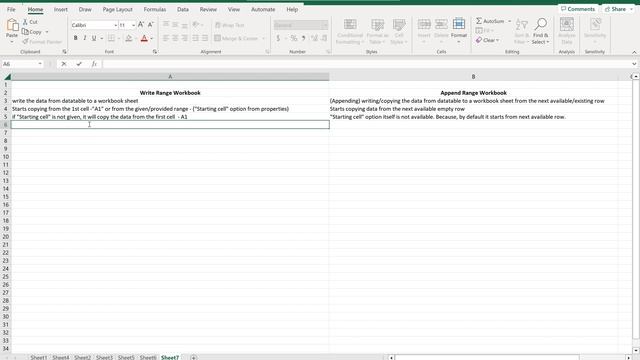Cancel the cell entry

pyautogui.click(x=64, y=64)
